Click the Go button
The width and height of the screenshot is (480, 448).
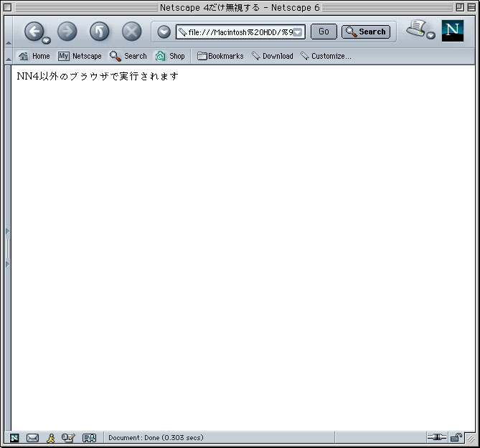pos(324,32)
